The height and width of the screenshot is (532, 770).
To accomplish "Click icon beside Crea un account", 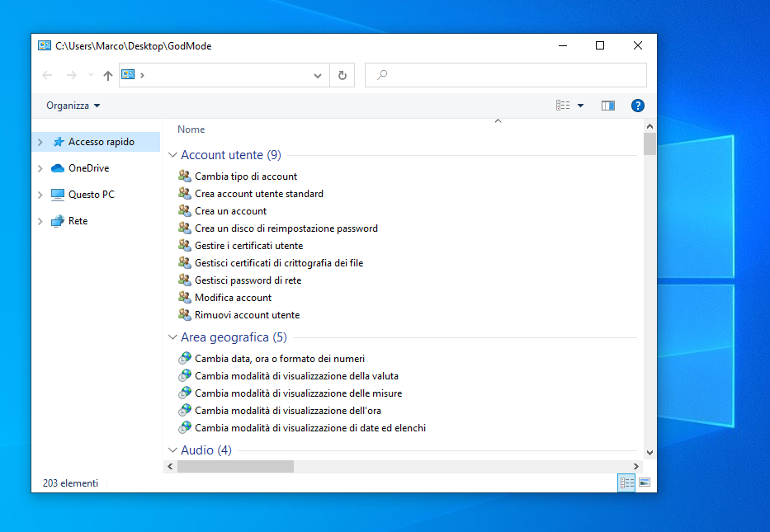I will pyautogui.click(x=185, y=210).
